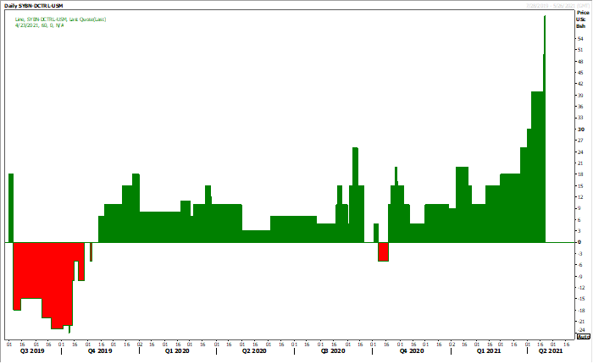
Task: Select the Q1 2021 timeline label
Action: [x=488, y=350]
